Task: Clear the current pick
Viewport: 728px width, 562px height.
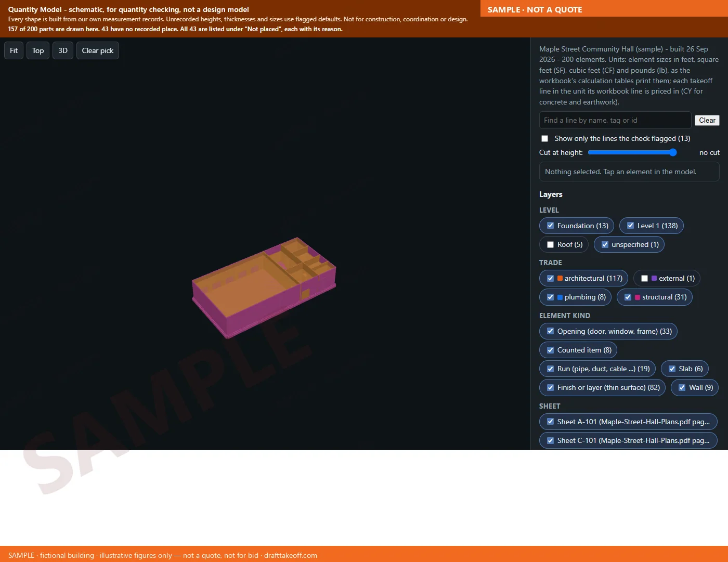Action: (x=98, y=50)
